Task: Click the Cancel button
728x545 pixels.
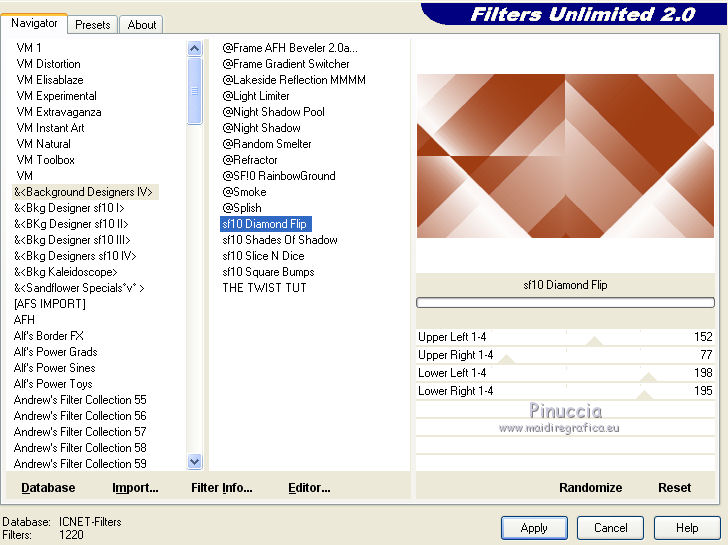Action: (610, 528)
